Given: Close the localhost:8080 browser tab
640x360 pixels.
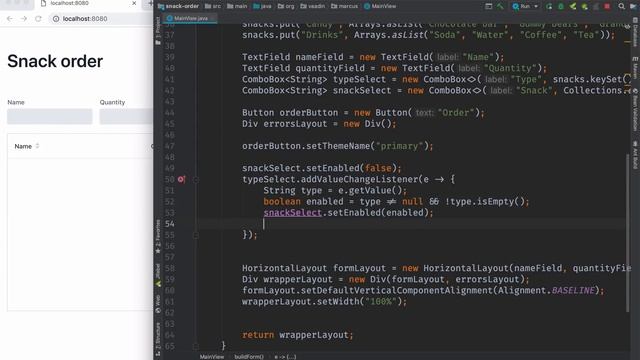Looking at the screenshot, I should click(134, 3).
